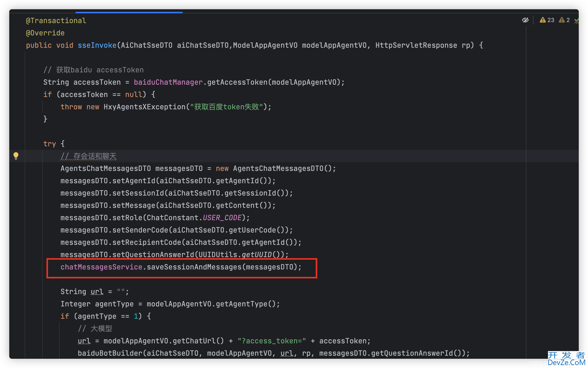Click setSessionId method call

pos(138,193)
